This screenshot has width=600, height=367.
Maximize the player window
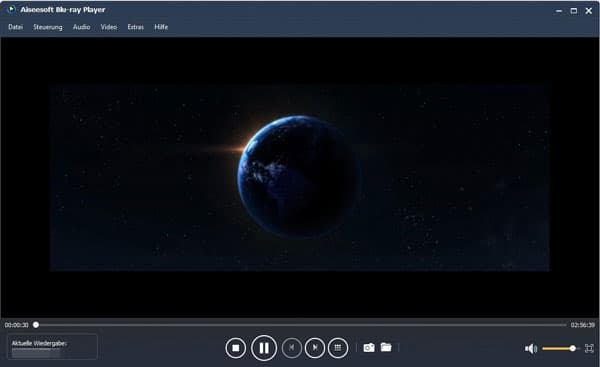point(574,11)
